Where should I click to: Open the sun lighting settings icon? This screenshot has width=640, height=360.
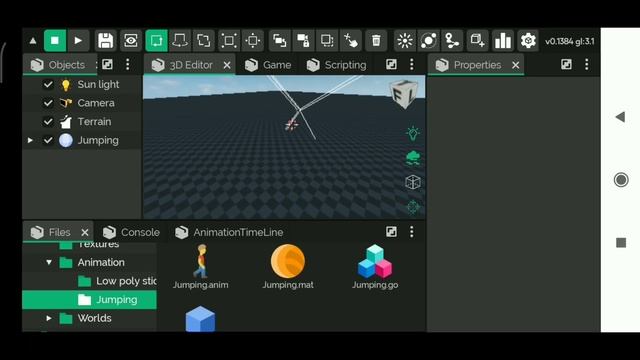click(405, 41)
